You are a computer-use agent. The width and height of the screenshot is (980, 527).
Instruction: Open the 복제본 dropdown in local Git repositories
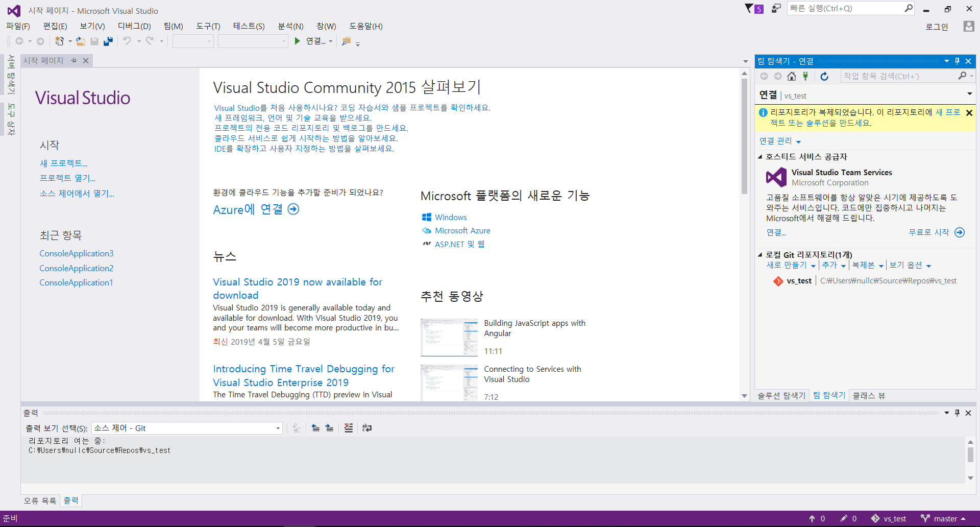tap(867, 265)
